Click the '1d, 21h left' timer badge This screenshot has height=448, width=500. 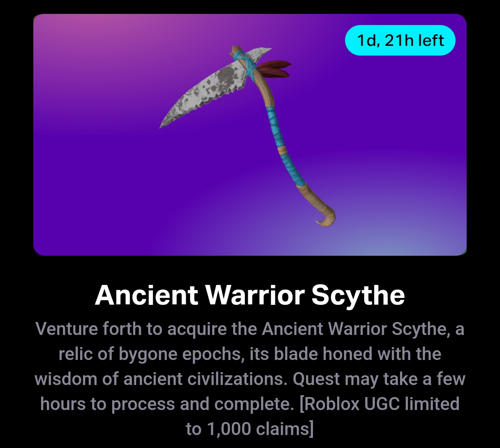coord(400,40)
